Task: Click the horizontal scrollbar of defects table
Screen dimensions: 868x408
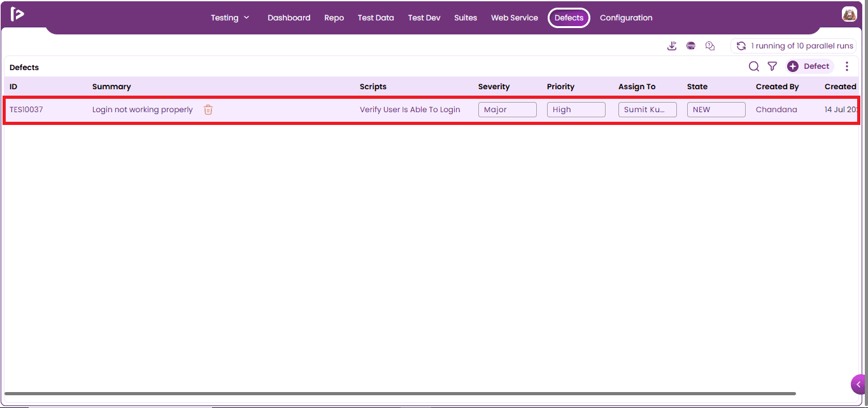Action: point(400,394)
